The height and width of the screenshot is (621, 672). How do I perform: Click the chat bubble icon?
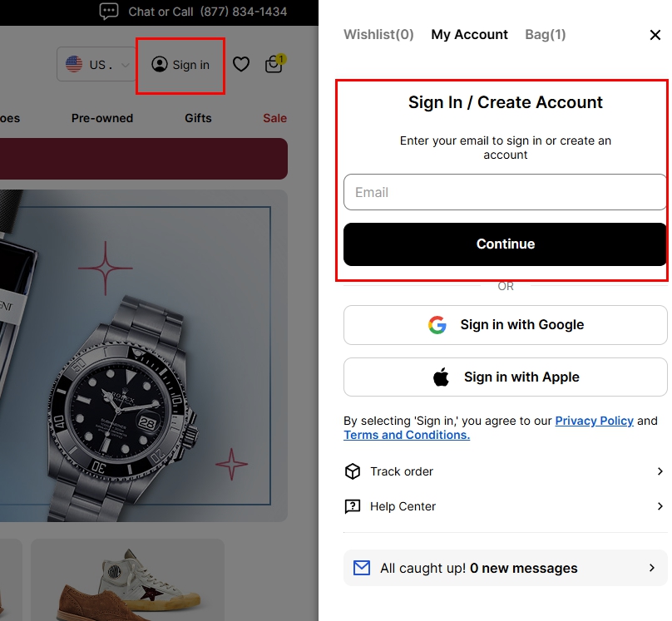[x=109, y=12]
